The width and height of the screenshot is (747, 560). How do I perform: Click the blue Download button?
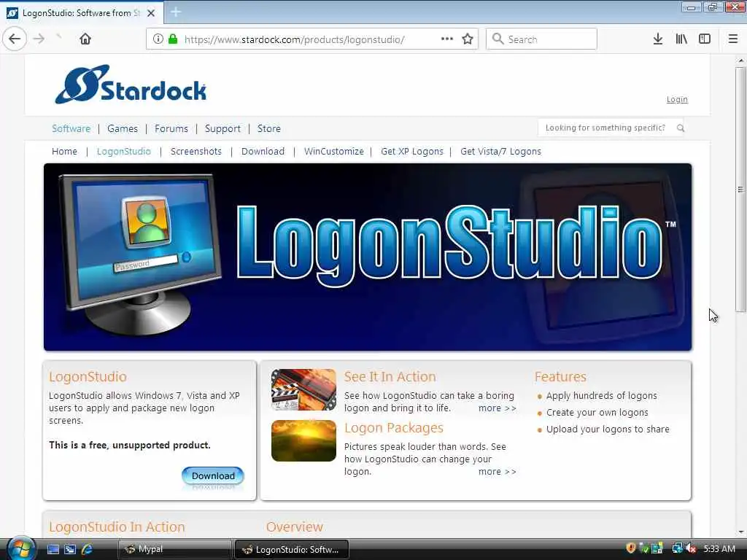(213, 475)
